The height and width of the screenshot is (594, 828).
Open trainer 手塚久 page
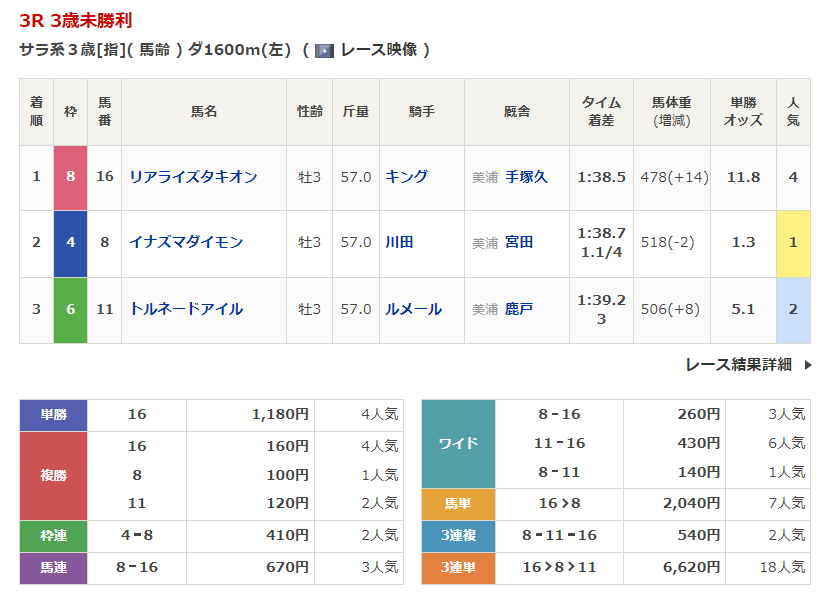[526, 177]
